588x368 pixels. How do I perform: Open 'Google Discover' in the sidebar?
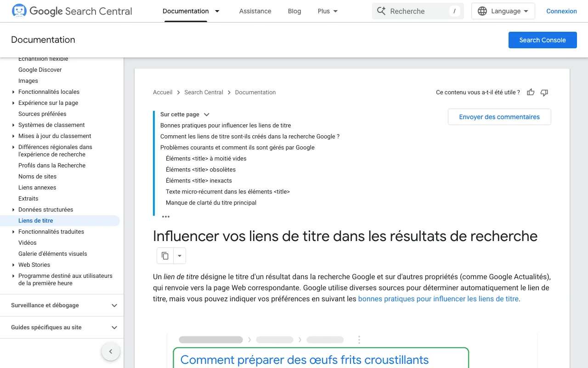click(40, 70)
